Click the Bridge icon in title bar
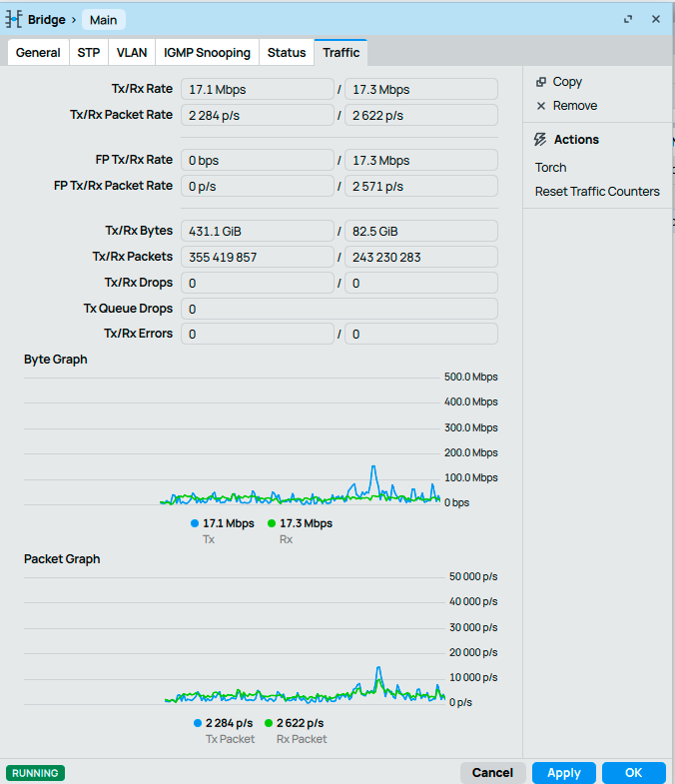 pos(14,19)
